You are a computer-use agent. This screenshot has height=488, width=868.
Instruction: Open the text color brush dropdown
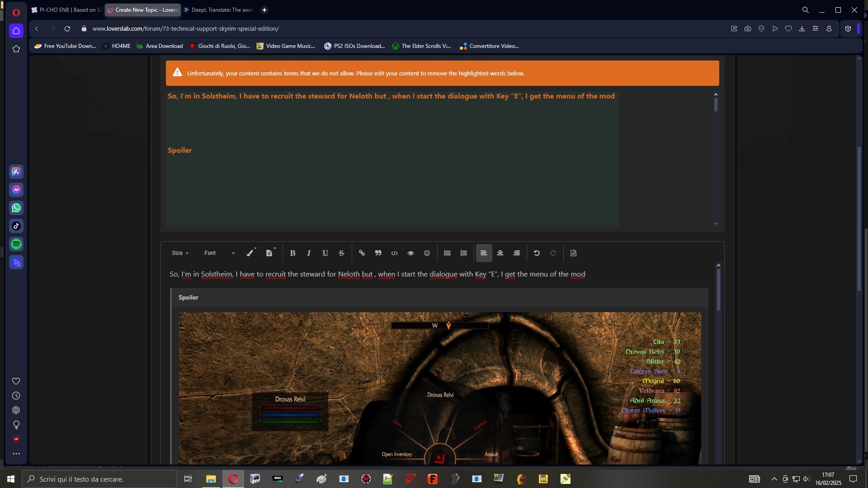point(251,253)
